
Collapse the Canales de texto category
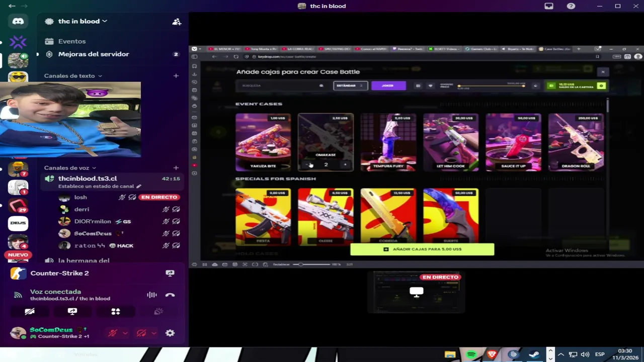click(73, 76)
